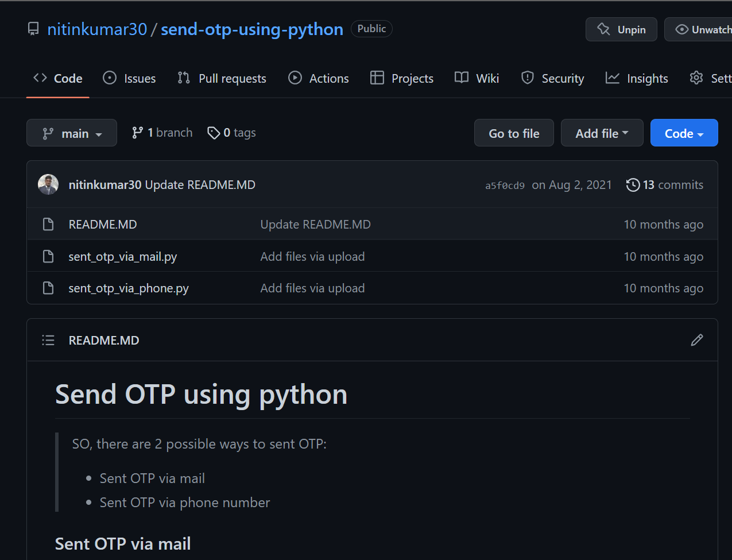Open the README.MD file in list
This screenshot has width=732, height=560.
click(x=103, y=225)
